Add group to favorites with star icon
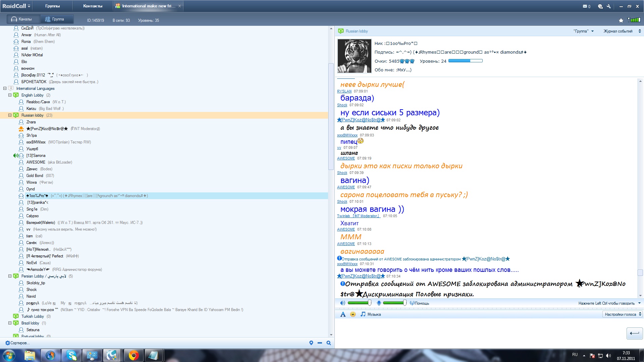The image size is (644, 362). (x=621, y=20)
